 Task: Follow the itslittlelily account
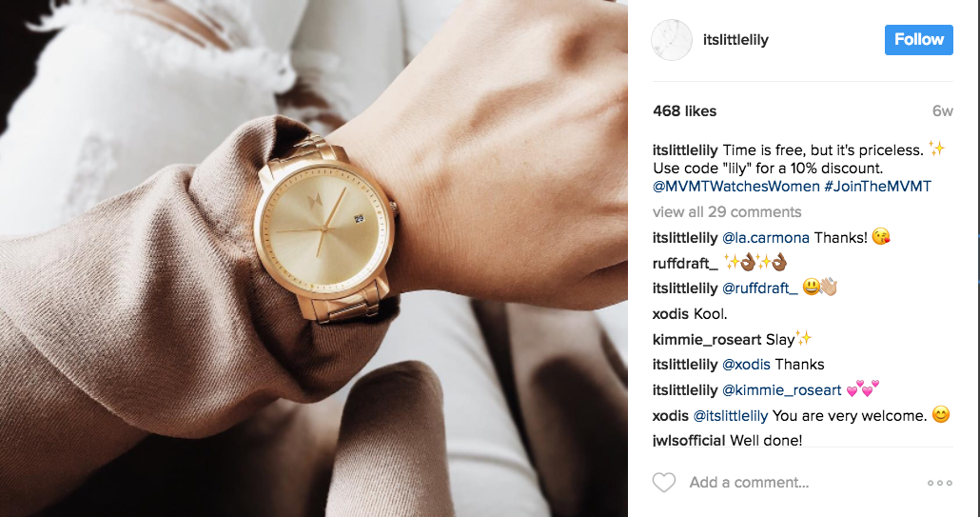pos(919,40)
